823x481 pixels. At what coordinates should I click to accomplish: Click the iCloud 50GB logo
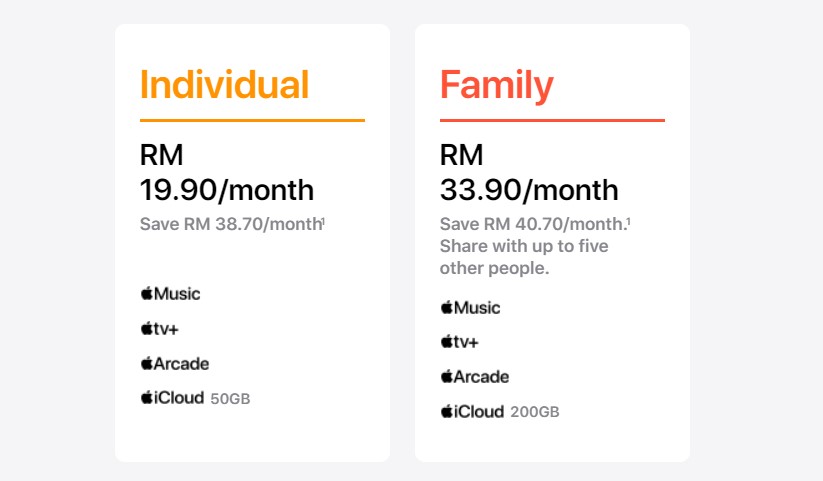tap(172, 398)
